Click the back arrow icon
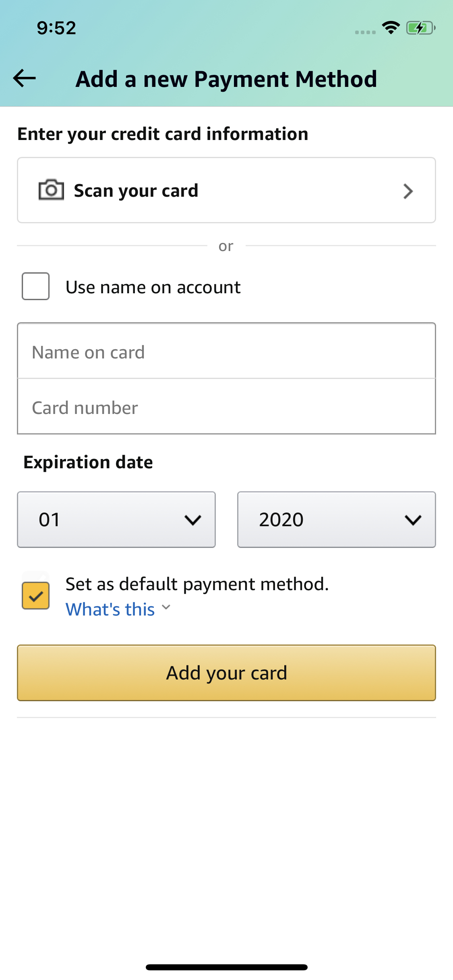The width and height of the screenshot is (453, 980). [23, 79]
